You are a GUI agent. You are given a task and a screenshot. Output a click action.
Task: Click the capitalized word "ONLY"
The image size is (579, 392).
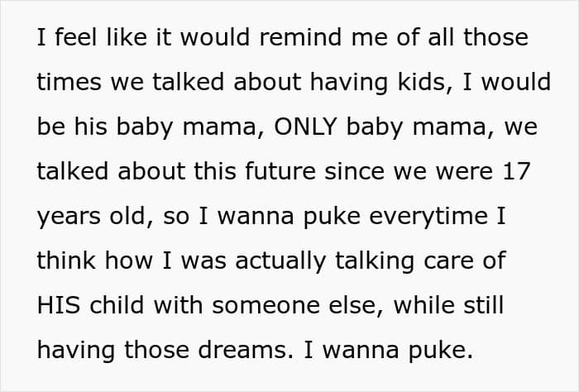pyautogui.click(x=305, y=127)
